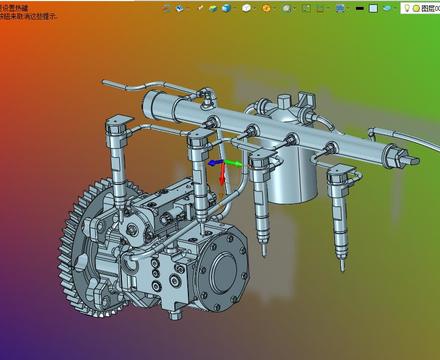Image resolution: width=440 pixels, height=360 pixels.
Task: Open the 图层 layer selector box
Action: (x=420, y=8)
